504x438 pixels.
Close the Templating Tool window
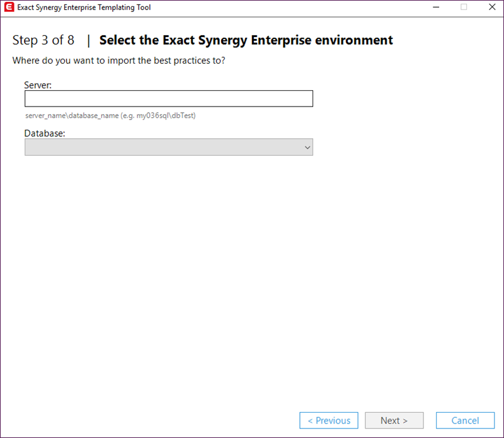[492, 7]
